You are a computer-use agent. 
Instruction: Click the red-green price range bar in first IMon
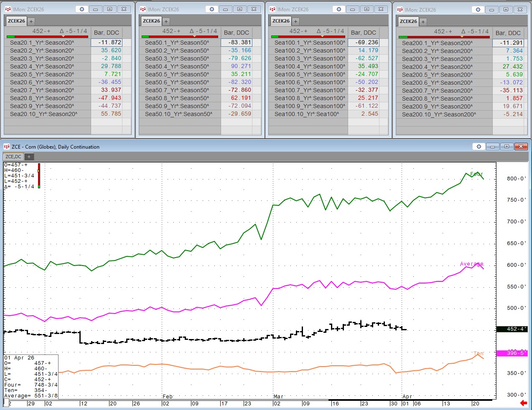[x=48, y=37]
